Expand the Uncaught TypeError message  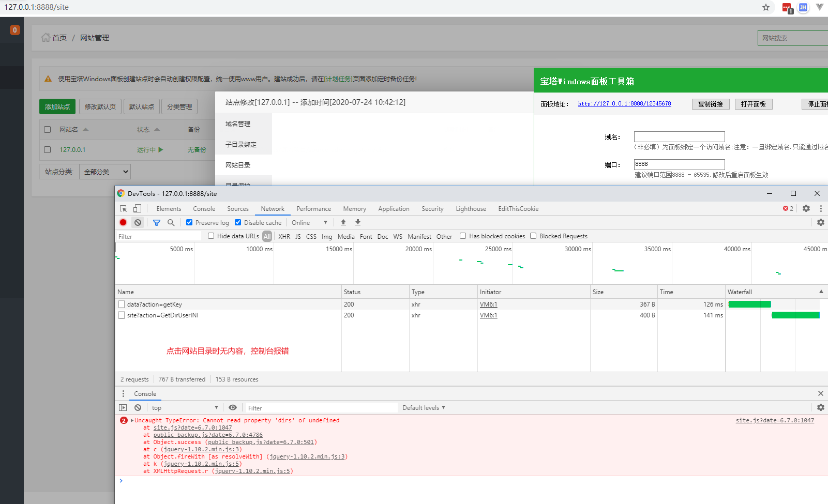point(132,420)
